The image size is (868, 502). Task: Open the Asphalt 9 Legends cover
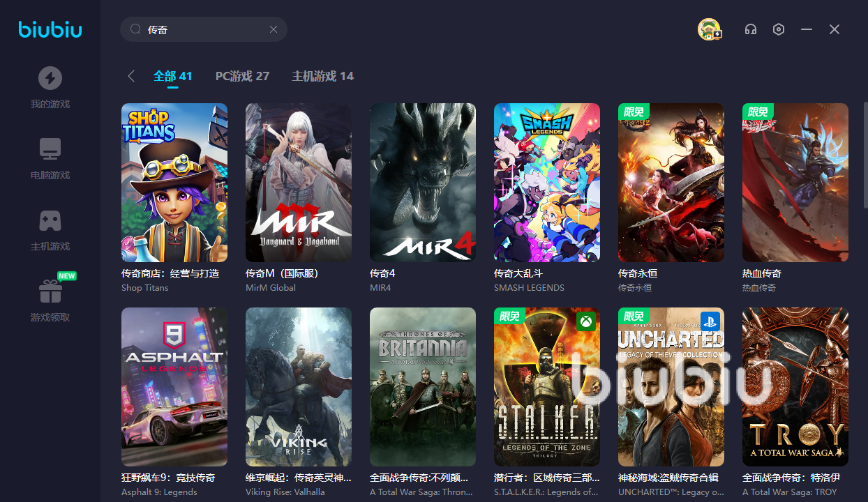click(174, 387)
